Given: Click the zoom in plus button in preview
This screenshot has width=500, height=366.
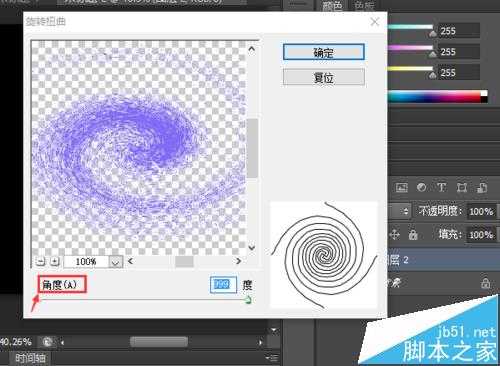Looking at the screenshot, I should pos(55,262).
